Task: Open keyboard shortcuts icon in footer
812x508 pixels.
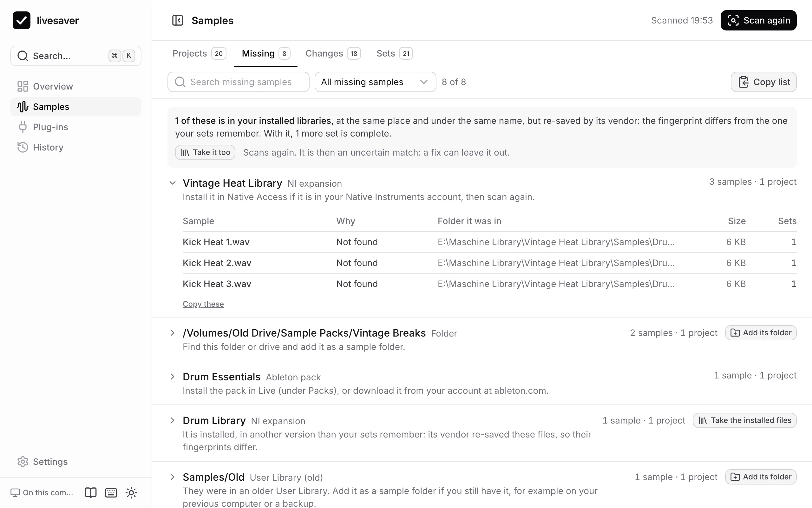Action: coord(111,492)
